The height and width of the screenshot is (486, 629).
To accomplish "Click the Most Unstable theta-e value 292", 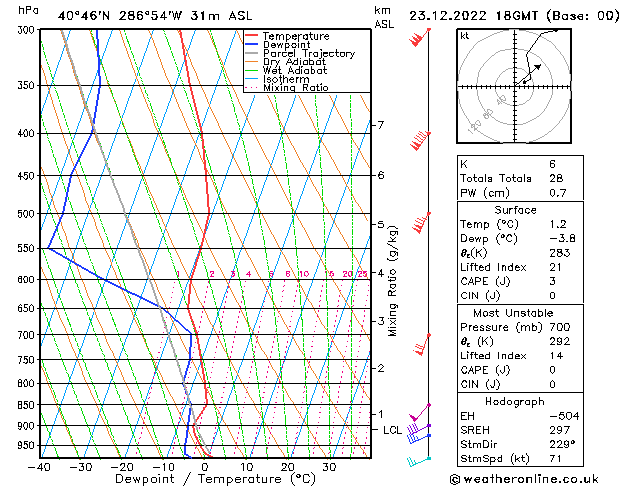I will point(560,342).
